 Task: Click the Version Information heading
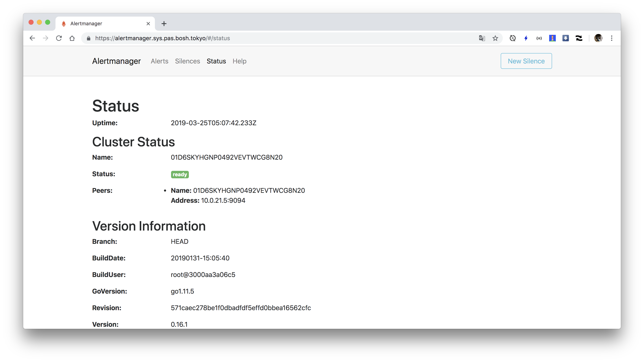149,226
